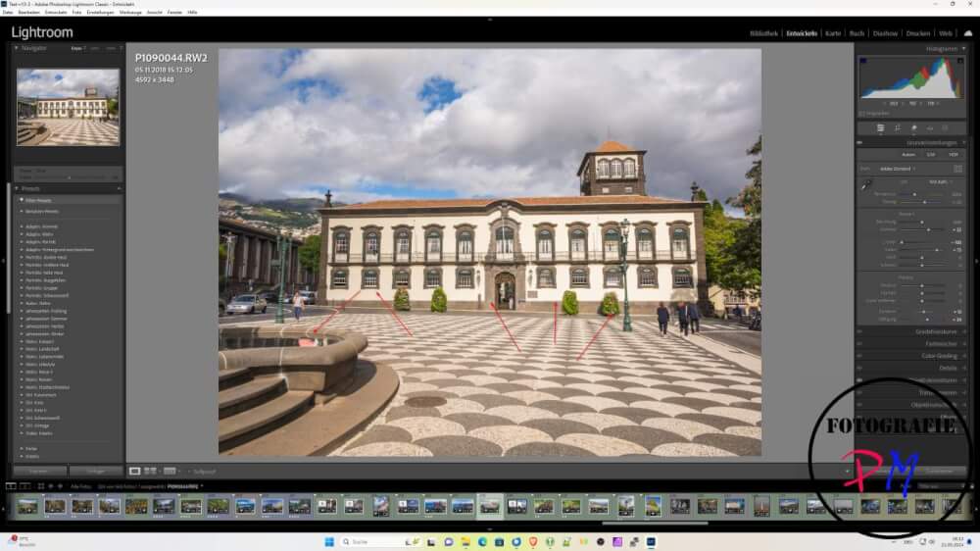The image size is (980, 551).
Task: Go forward with filmstrip right arrow
Action: click(60, 486)
